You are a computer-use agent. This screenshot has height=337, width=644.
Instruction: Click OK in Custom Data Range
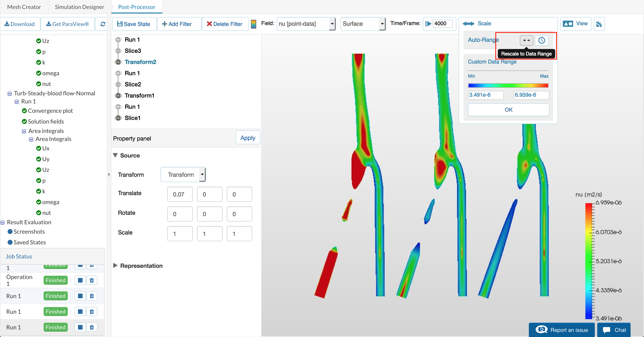point(508,110)
